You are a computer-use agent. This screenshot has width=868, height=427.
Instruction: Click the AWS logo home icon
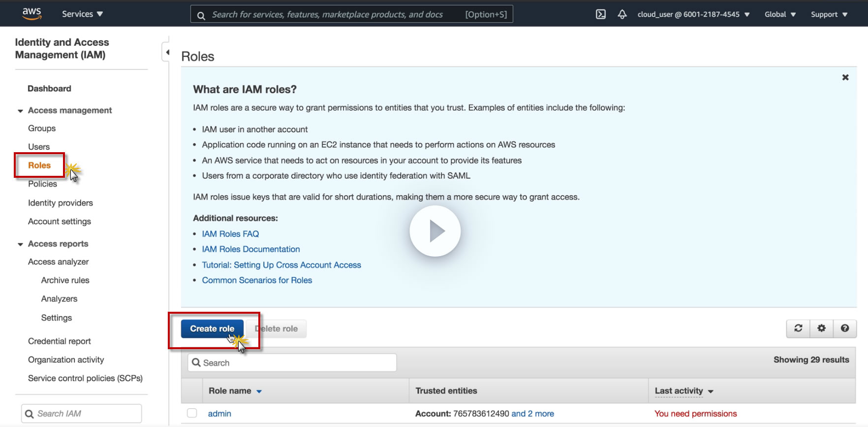pos(32,14)
